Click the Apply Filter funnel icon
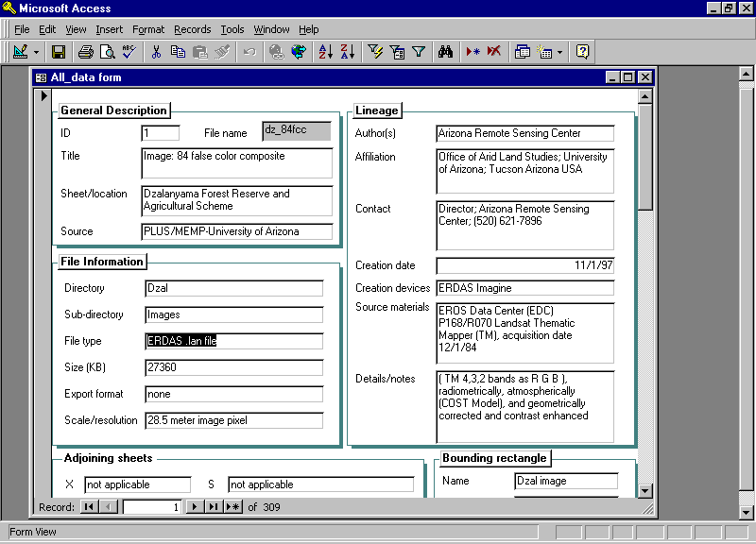The width and height of the screenshot is (756, 544). pos(419,52)
